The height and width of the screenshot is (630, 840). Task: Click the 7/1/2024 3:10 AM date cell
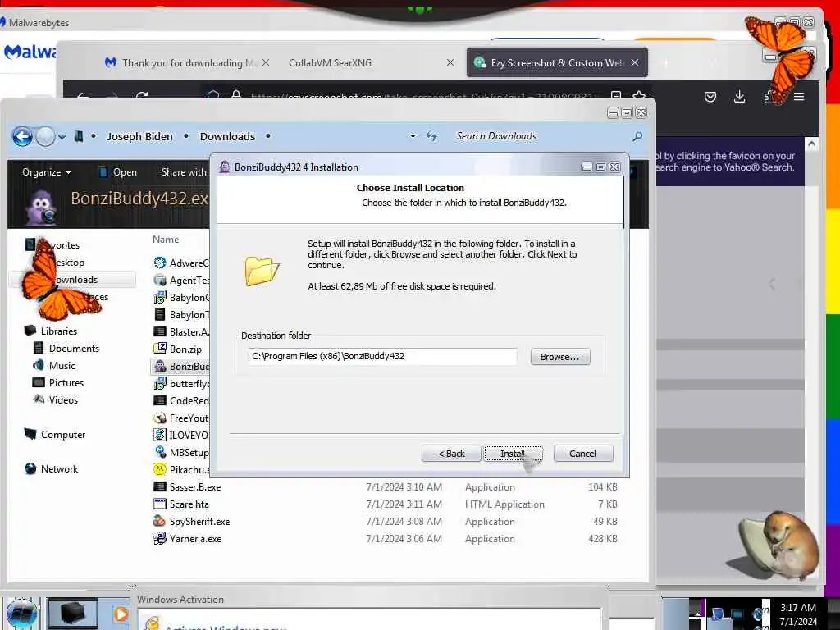pyautogui.click(x=404, y=487)
